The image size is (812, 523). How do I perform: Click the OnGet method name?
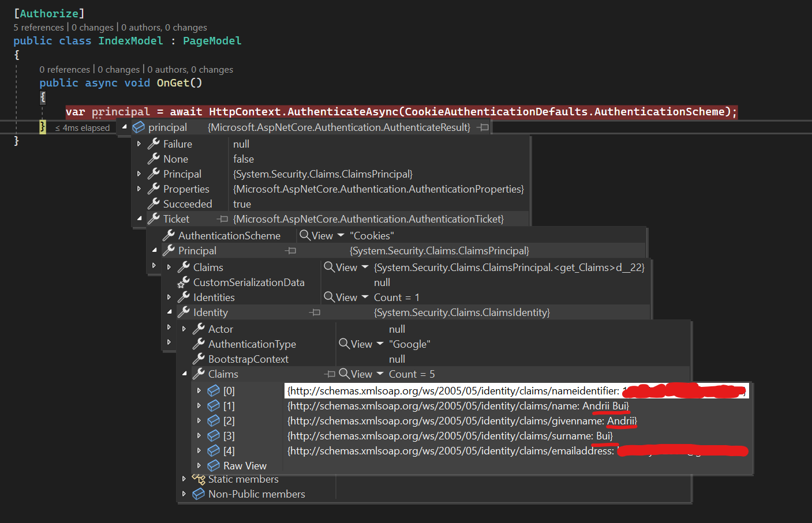point(173,82)
